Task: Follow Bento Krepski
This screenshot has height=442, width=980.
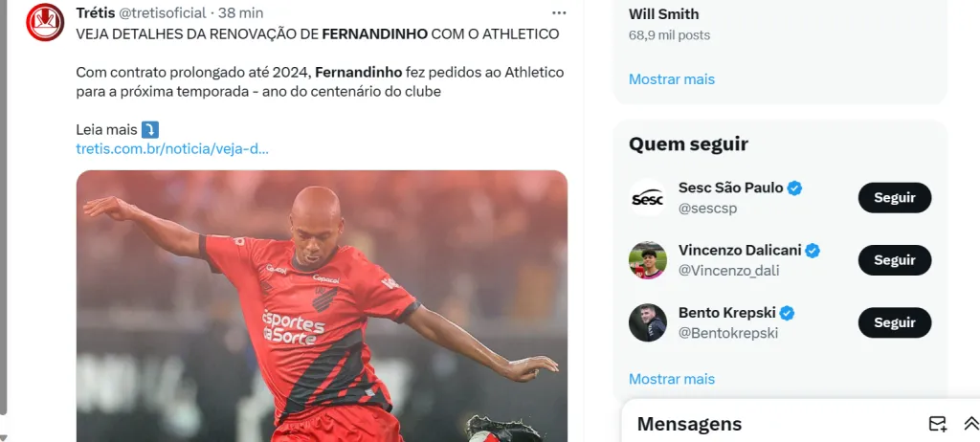Action: (895, 322)
